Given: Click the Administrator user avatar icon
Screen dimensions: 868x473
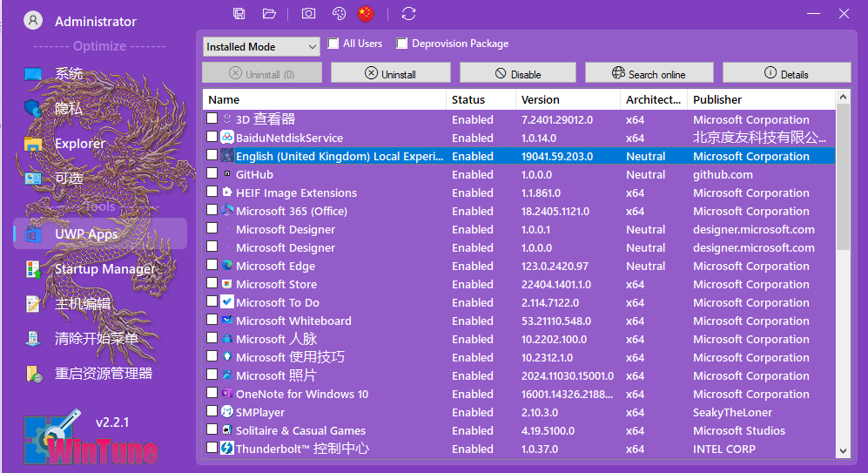Looking at the screenshot, I should pos(33,21).
